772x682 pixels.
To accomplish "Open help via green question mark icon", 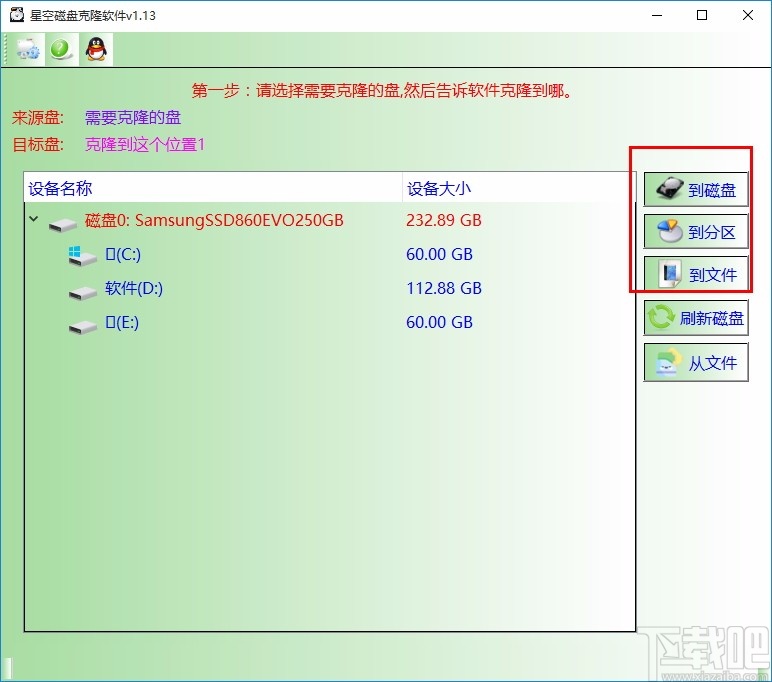I will click(62, 49).
